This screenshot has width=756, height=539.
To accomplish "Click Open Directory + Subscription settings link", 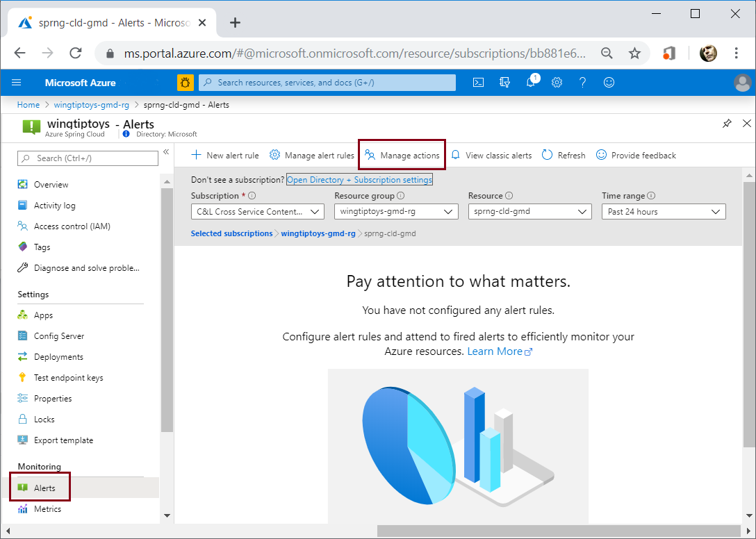I will 360,180.
